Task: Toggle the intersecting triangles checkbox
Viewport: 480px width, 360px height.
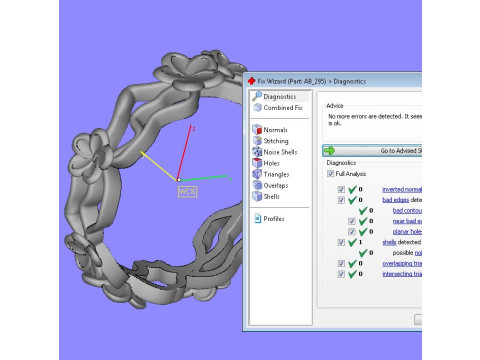Action: tap(341, 274)
